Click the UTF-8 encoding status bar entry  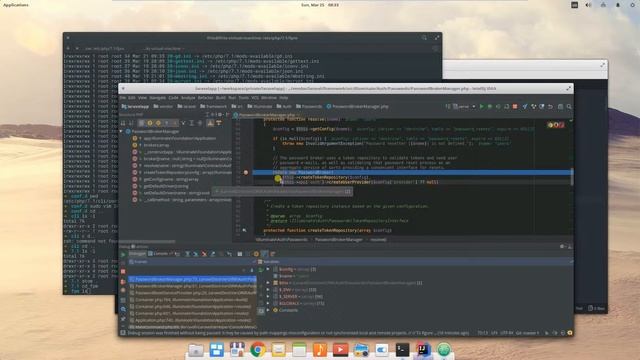point(507,333)
